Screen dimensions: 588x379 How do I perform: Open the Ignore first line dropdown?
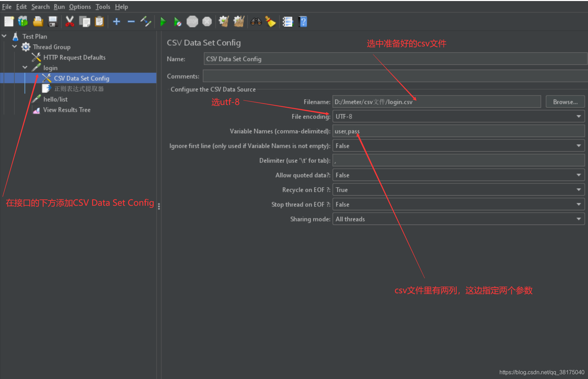[458, 146]
